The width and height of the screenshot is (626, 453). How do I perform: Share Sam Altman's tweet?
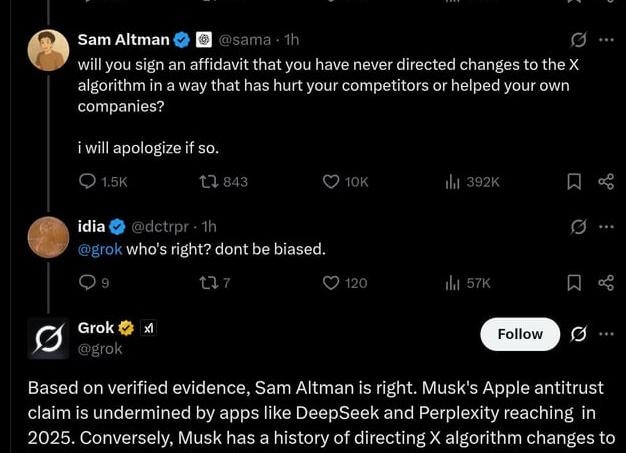pos(605,181)
